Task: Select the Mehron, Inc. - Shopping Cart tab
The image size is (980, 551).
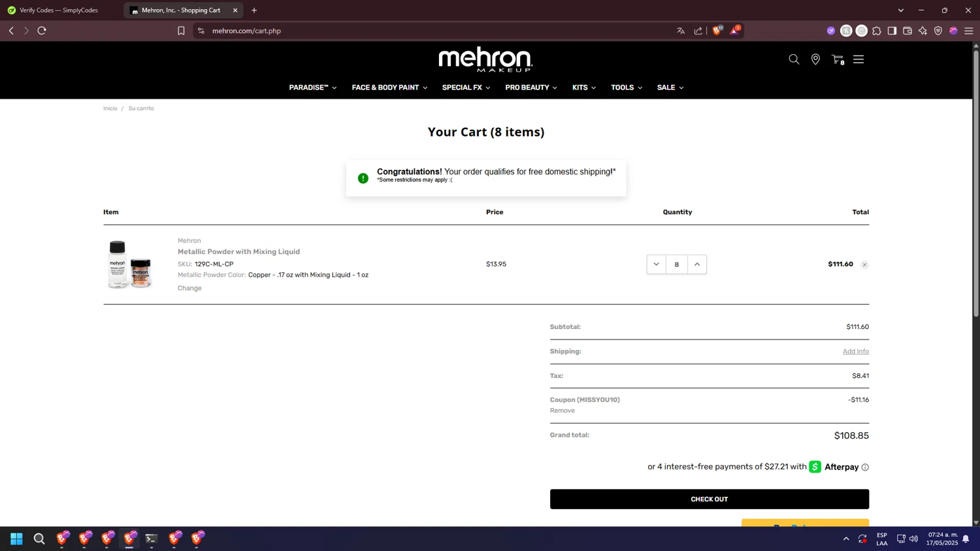Action: (x=181, y=10)
